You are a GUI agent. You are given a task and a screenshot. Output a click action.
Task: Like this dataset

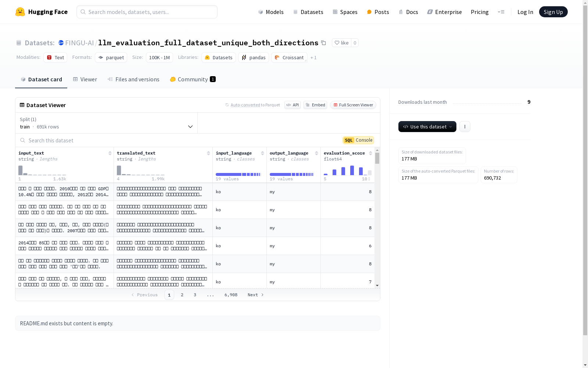coord(341,43)
